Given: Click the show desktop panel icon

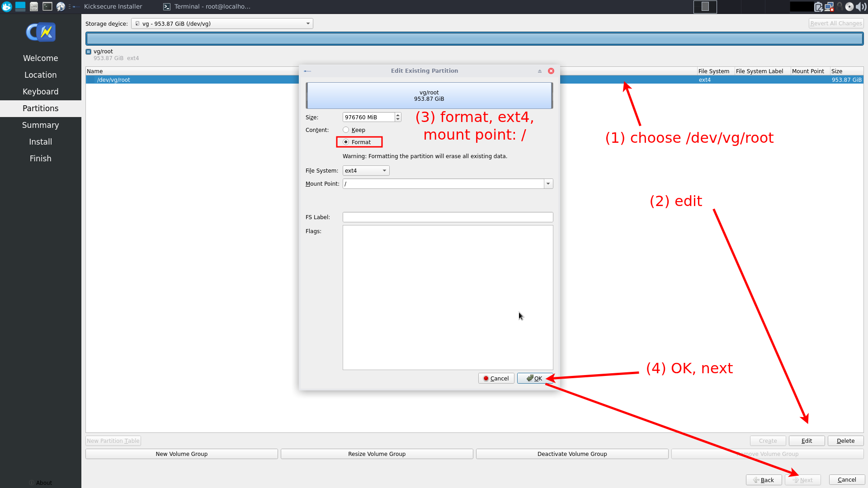Looking at the screenshot, I should tap(20, 6).
